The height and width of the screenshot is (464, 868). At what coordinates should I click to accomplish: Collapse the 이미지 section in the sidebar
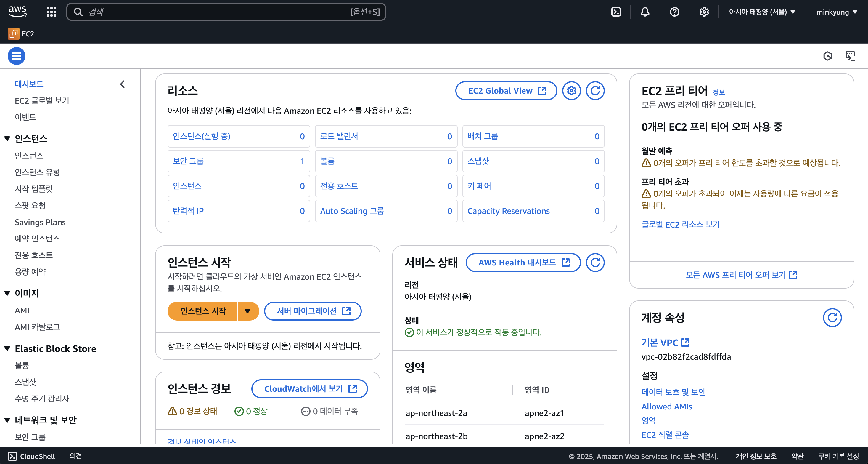pos(7,293)
